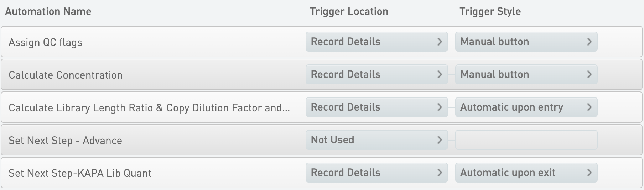Open Trigger Location dropdown for Assign QC flags
Viewport: 644px width, 190px height.
click(x=376, y=42)
